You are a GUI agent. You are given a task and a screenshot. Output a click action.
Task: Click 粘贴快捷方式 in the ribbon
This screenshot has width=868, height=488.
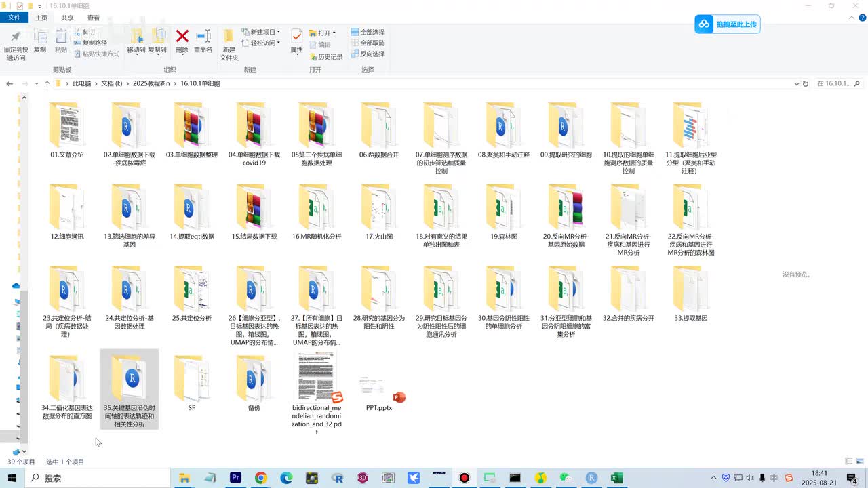tap(96, 54)
